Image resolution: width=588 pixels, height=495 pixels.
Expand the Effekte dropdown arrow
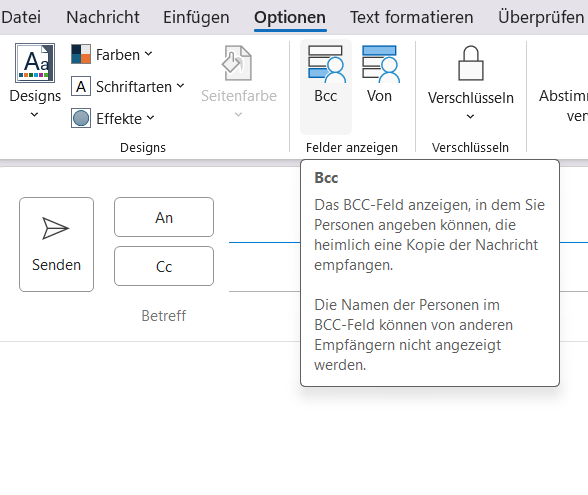point(150,118)
